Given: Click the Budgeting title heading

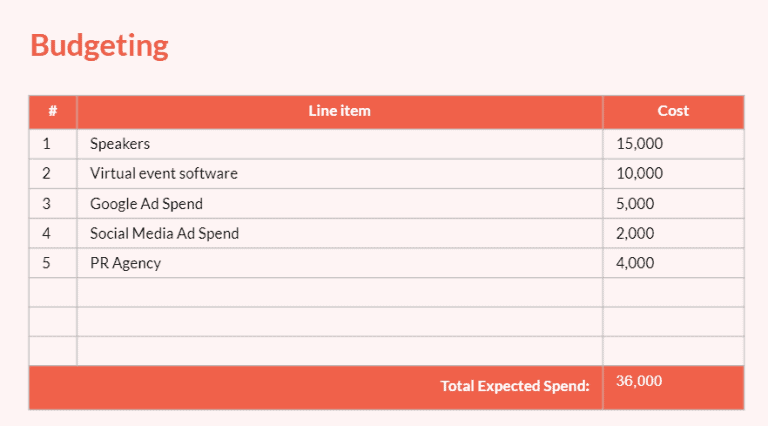Looking at the screenshot, I should click(x=99, y=46).
